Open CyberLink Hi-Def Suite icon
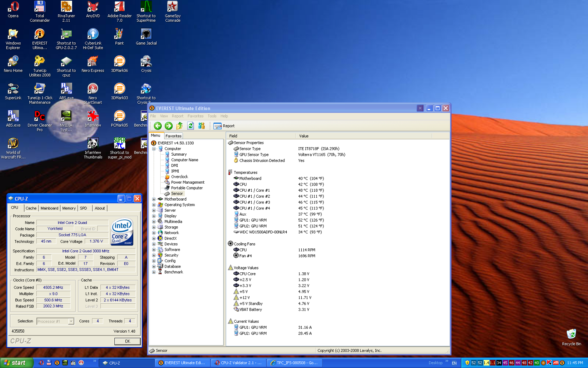 pos(93,39)
